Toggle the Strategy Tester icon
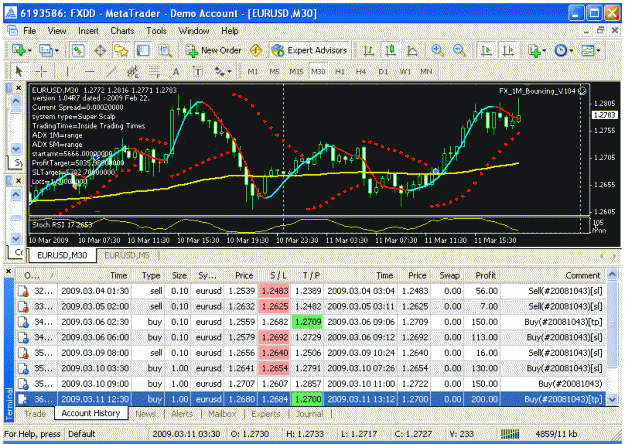 pos(165,51)
